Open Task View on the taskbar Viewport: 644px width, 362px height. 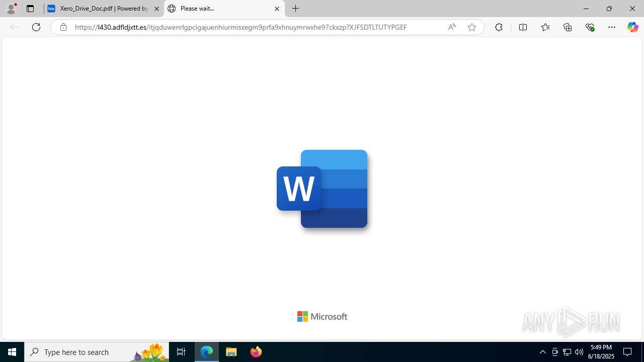click(181, 352)
